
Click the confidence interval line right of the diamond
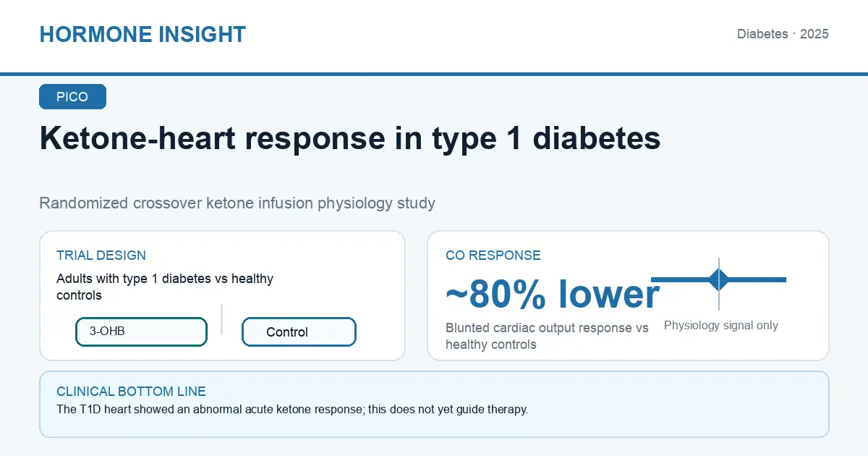(x=758, y=279)
